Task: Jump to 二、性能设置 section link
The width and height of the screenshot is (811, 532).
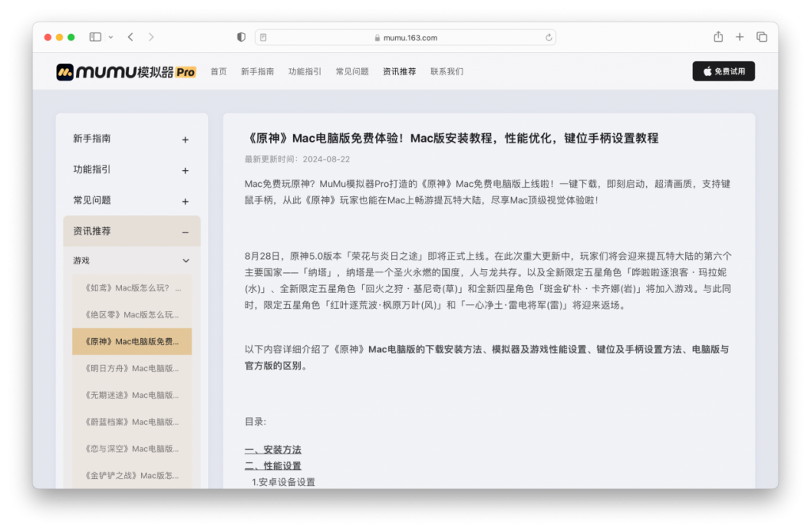Action: (x=272, y=465)
